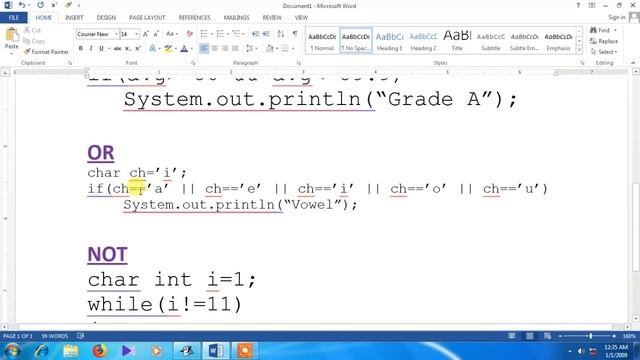The width and height of the screenshot is (640, 360).
Task: Open font color dropdown arrow
Action: [x=192, y=49]
